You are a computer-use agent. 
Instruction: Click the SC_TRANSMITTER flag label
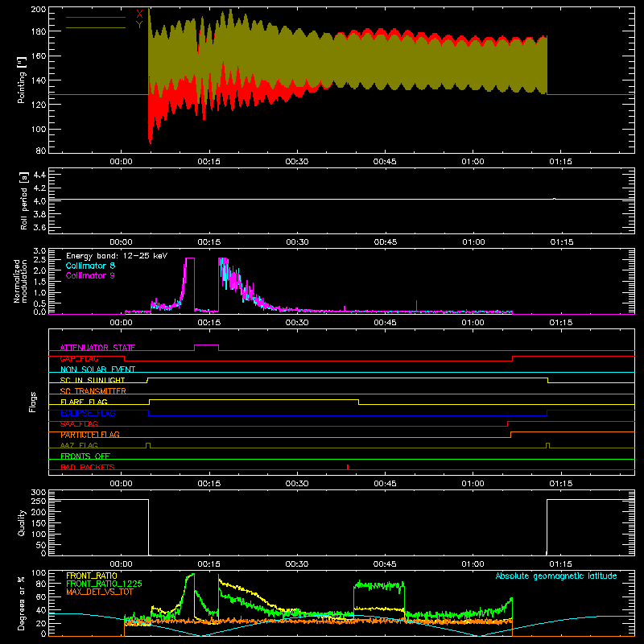point(93,390)
